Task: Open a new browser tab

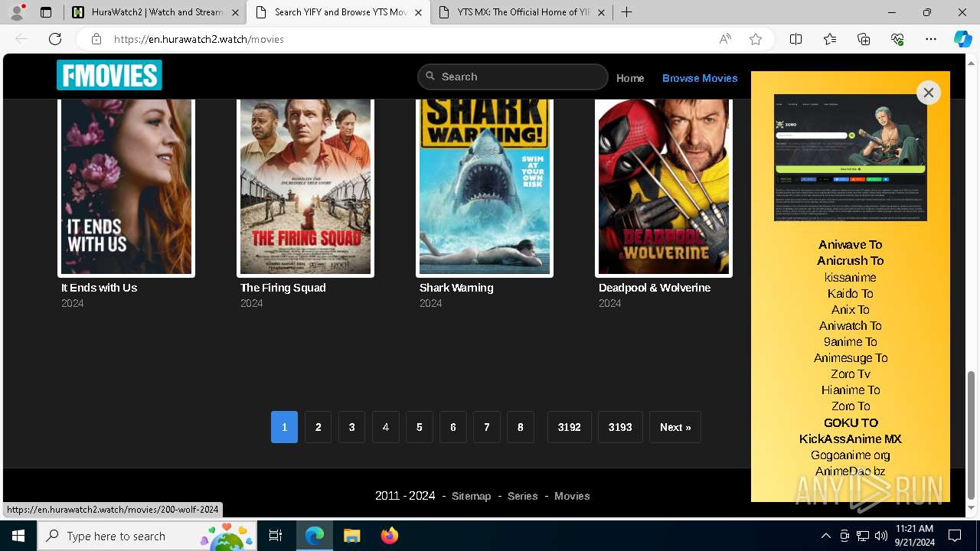Action: (x=626, y=12)
